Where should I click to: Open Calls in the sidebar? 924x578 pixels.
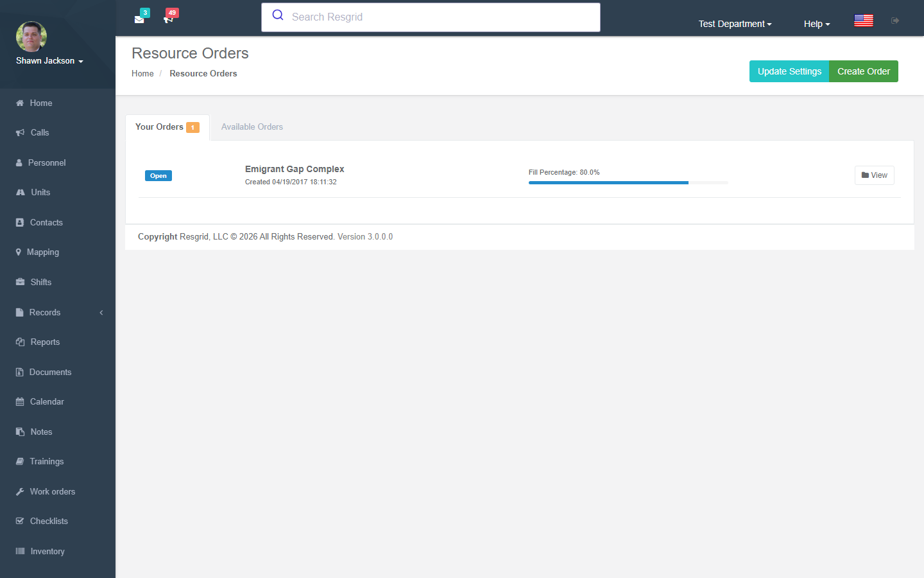coord(58,133)
